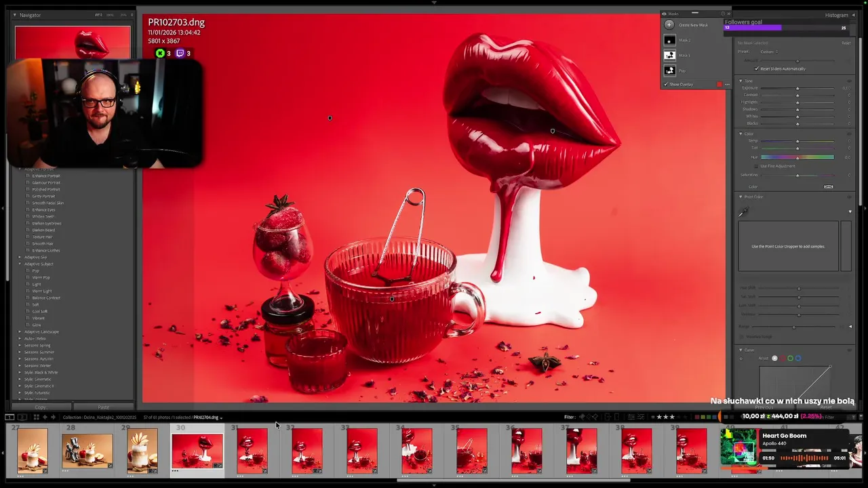Viewport: 868px width, 488px height.
Task: Select the red channel circle in Curve
Action: pyautogui.click(x=783, y=358)
